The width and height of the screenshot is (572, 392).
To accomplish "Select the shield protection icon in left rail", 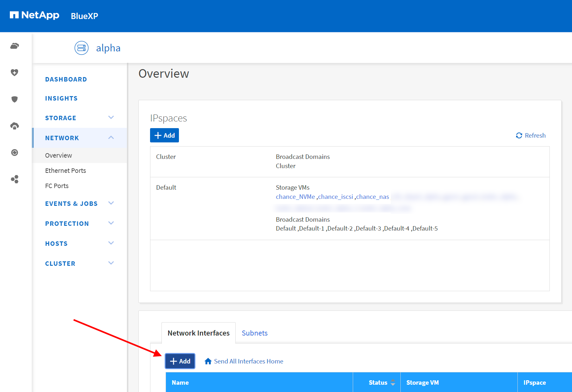I will point(15,99).
